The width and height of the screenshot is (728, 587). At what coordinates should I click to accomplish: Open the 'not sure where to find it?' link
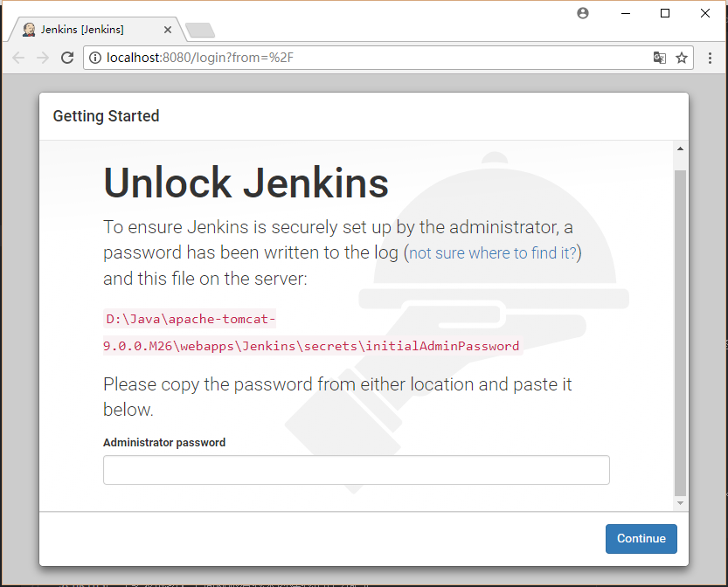click(x=492, y=253)
